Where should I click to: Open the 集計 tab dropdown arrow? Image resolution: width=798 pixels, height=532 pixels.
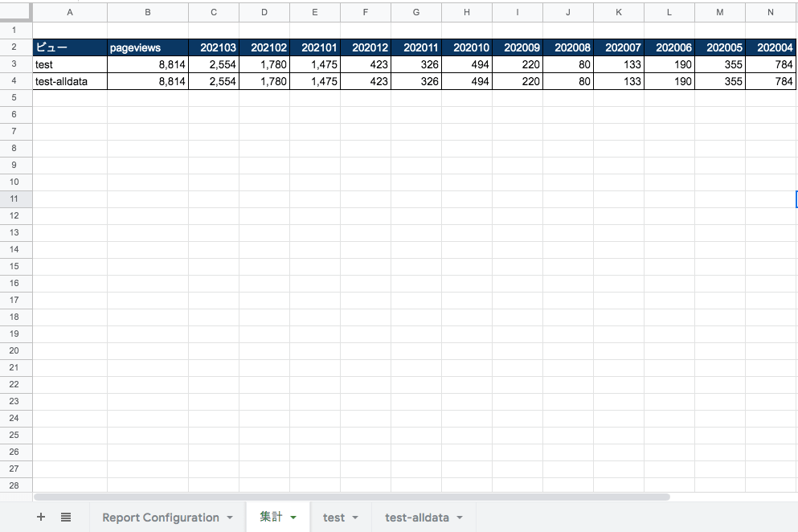click(293, 518)
